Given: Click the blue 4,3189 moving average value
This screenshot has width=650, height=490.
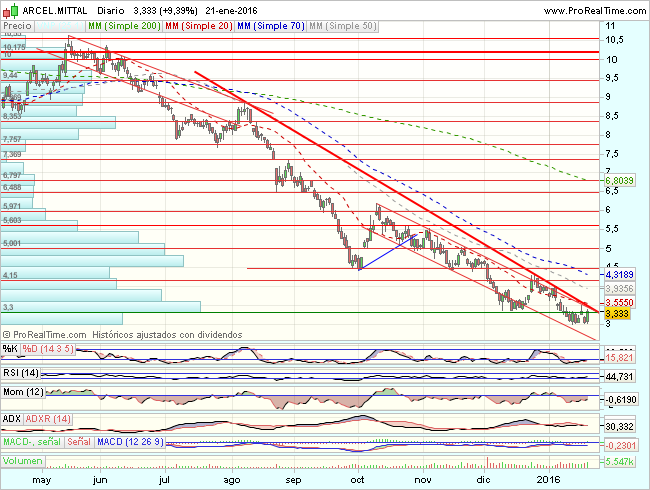Looking at the screenshot, I should (619, 275).
